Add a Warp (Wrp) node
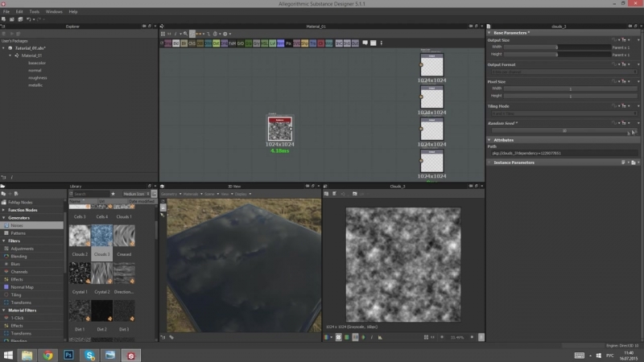 (x=329, y=43)
